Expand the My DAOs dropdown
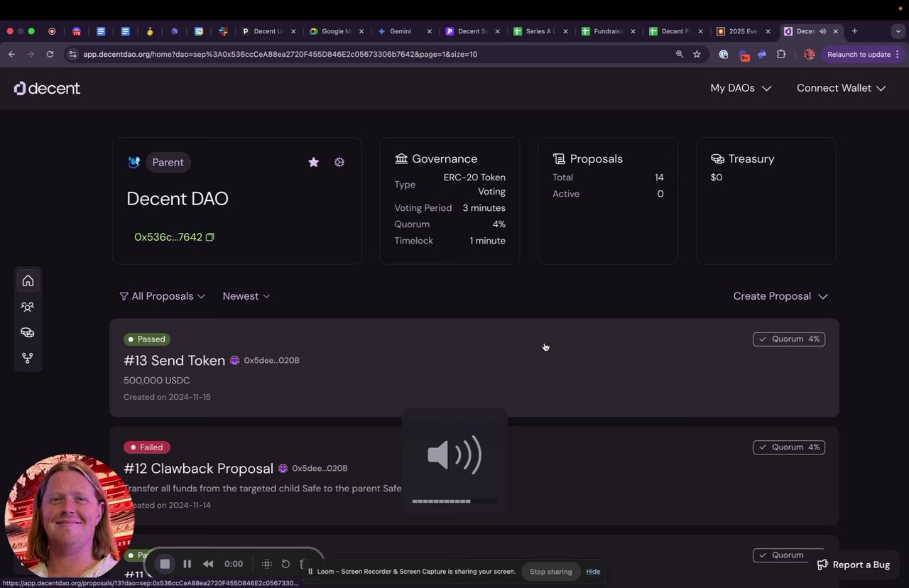This screenshot has height=588, width=909. pos(741,88)
